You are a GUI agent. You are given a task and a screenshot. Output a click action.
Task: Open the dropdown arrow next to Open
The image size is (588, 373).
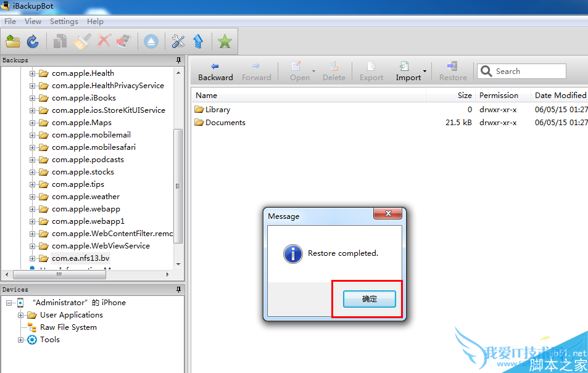tap(313, 71)
